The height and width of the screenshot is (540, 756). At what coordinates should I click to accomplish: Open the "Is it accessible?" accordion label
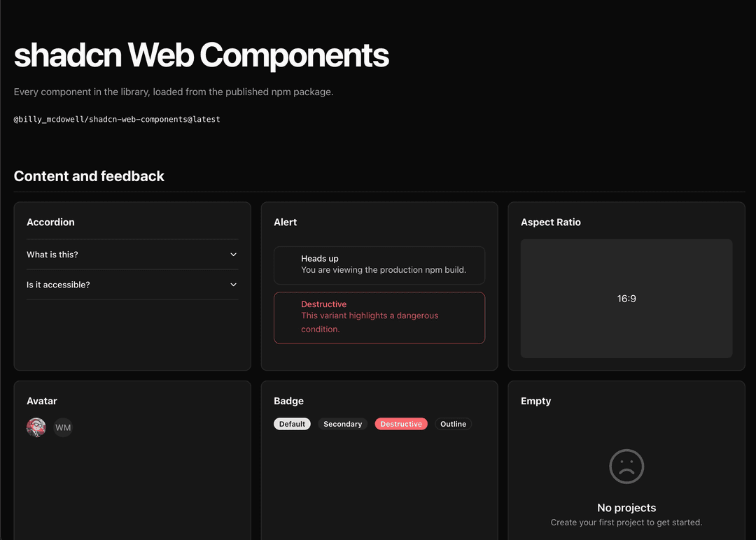58,285
